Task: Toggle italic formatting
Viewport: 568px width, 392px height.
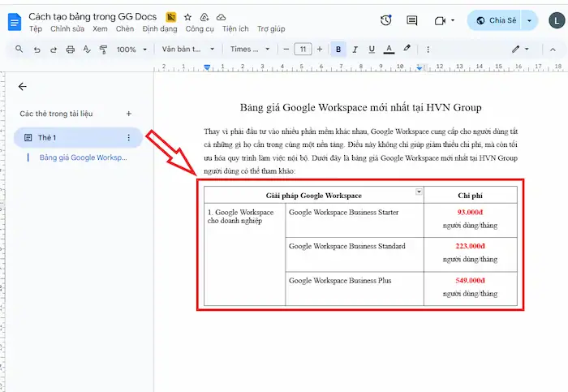Action: click(x=355, y=50)
